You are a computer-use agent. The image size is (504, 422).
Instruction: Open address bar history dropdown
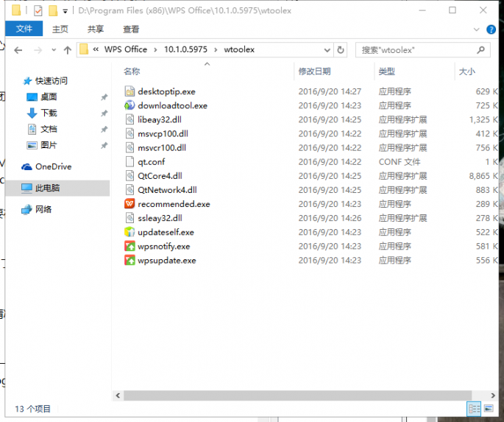click(327, 50)
